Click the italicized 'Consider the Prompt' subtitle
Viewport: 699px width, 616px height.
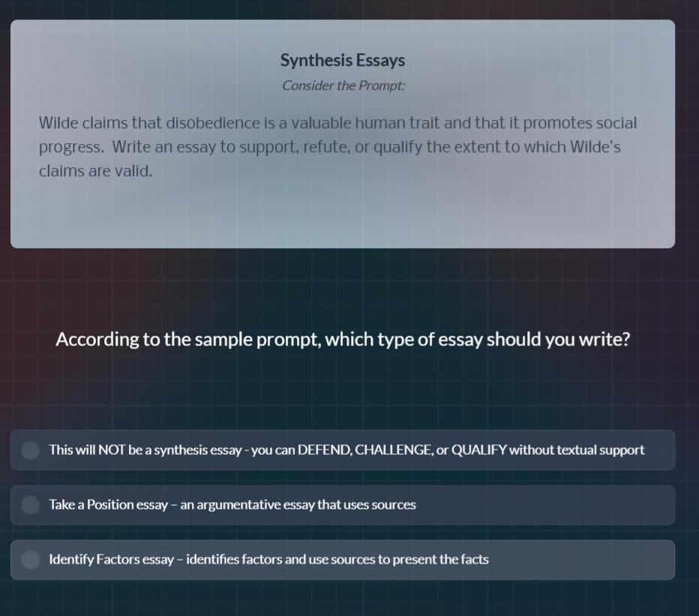coord(343,85)
